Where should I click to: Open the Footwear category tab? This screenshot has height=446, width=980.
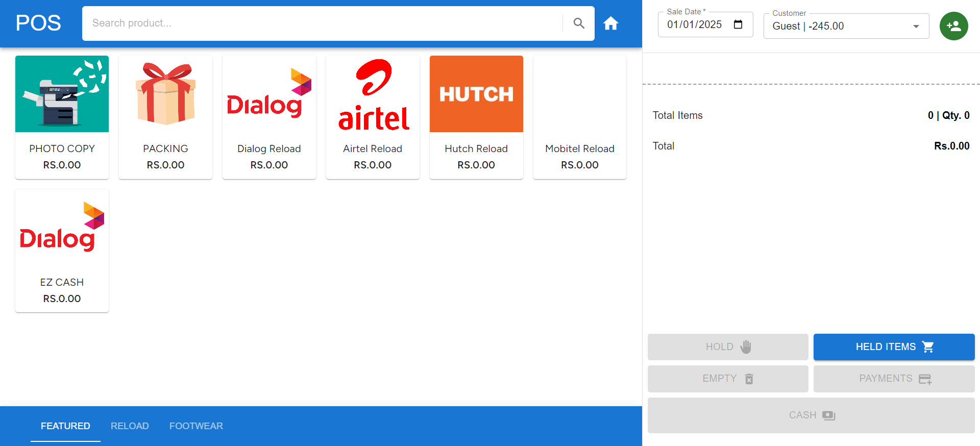coord(196,426)
